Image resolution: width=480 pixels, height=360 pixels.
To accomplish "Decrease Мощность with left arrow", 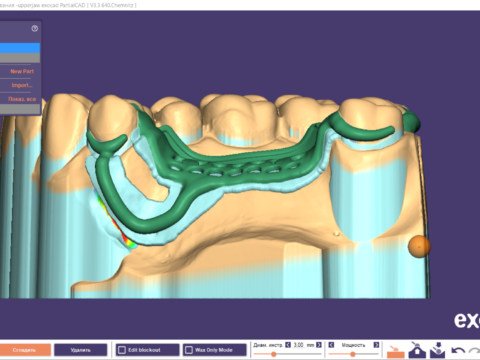I will pyautogui.click(x=331, y=345).
